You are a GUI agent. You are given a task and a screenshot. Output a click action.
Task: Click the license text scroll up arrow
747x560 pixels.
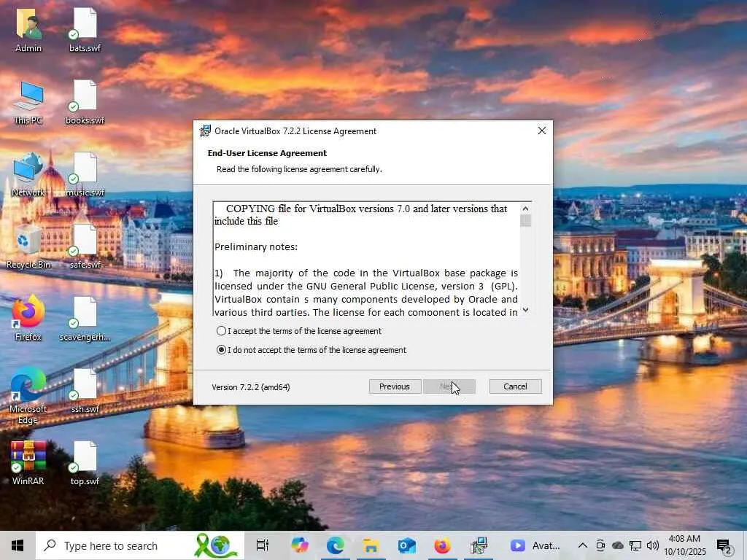525,209
